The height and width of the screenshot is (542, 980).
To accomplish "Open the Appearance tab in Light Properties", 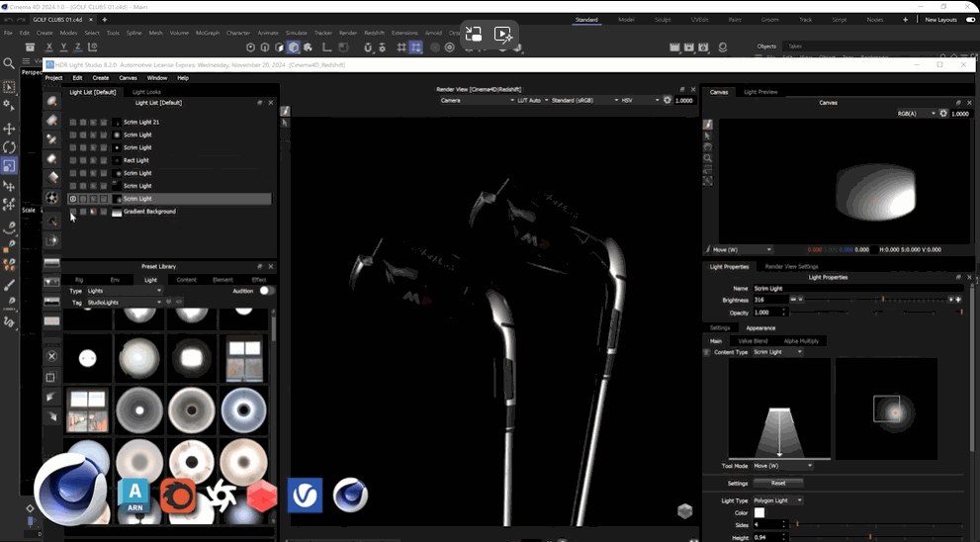I will pos(760,328).
